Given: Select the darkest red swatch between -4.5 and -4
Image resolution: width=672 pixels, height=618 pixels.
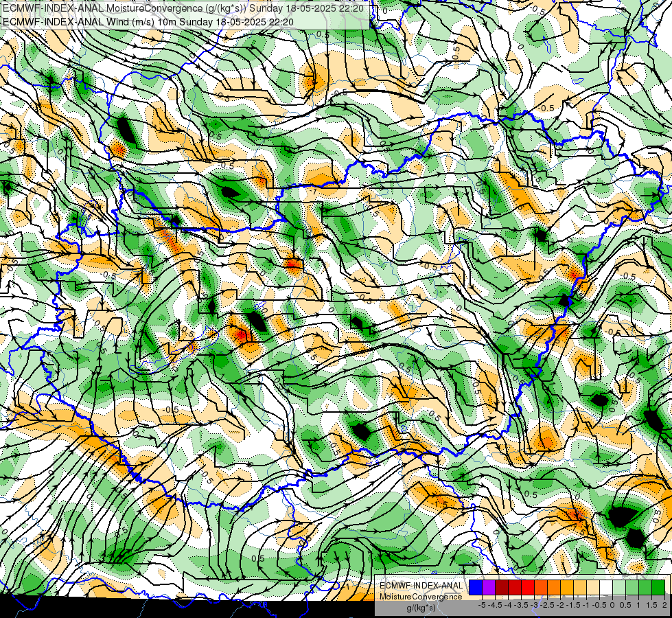Looking at the screenshot, I should [502, 587].
